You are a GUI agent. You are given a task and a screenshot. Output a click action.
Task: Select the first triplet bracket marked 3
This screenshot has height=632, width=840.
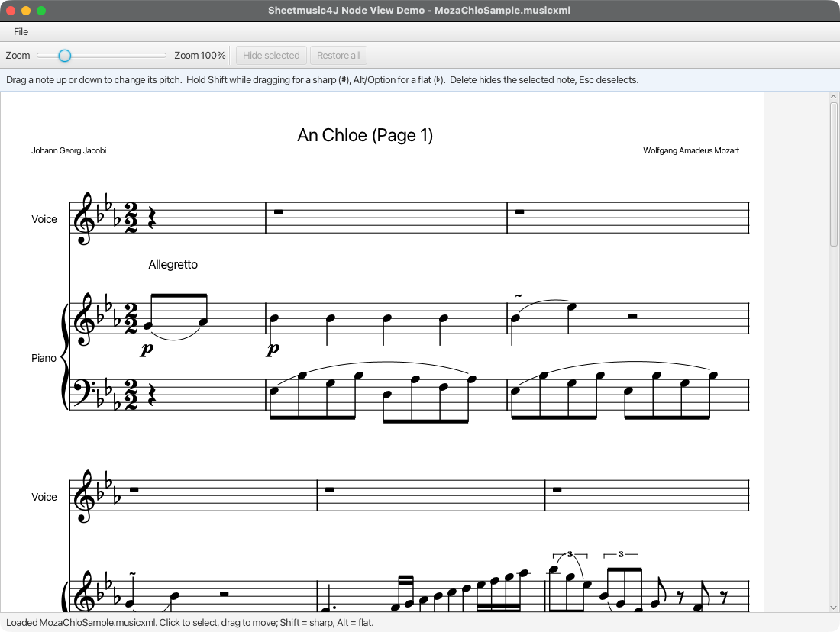coord(570,556)
